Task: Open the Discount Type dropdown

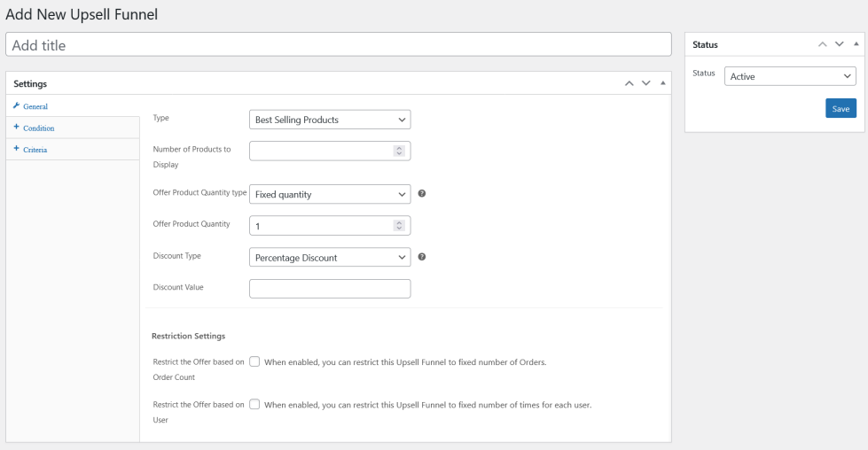Action: (x=330, y=258)
